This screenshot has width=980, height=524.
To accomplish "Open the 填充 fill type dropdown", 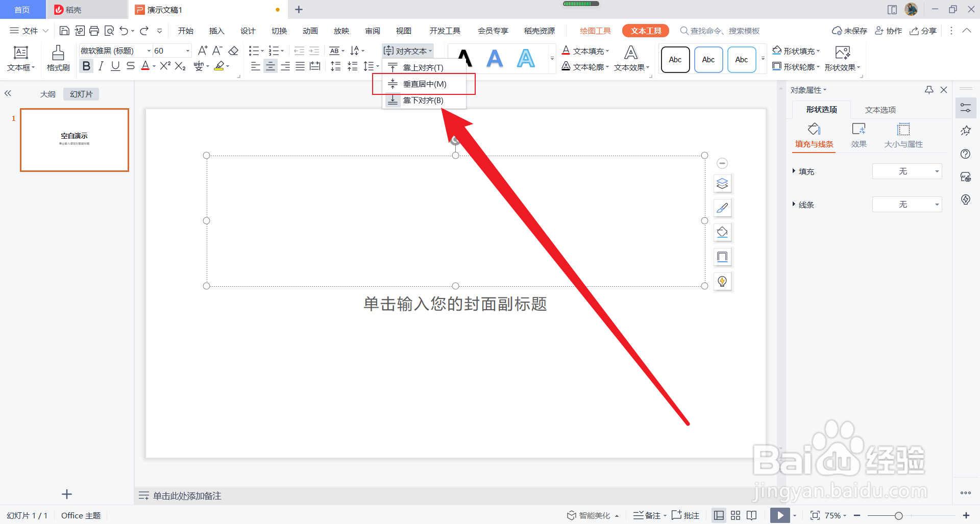I will click(x=907, y=171).
